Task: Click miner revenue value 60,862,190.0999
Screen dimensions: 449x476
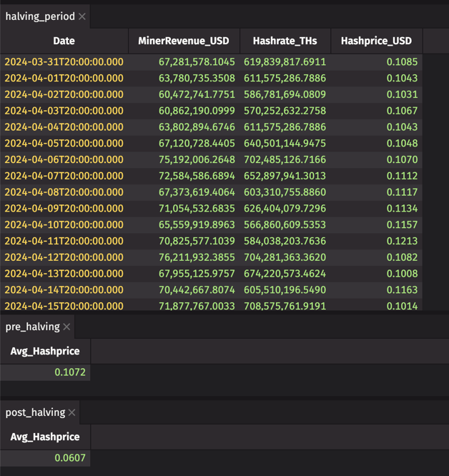Action: (197, 111)
